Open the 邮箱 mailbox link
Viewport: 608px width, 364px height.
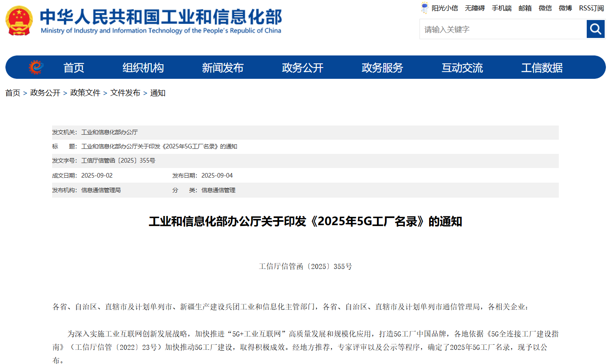click(525, 8)
